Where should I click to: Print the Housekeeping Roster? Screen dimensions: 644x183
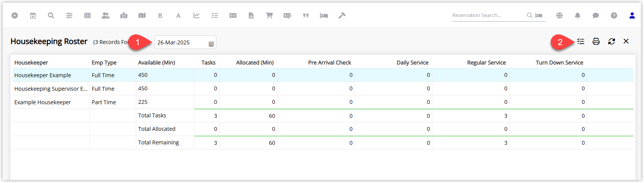pos(596,41)
